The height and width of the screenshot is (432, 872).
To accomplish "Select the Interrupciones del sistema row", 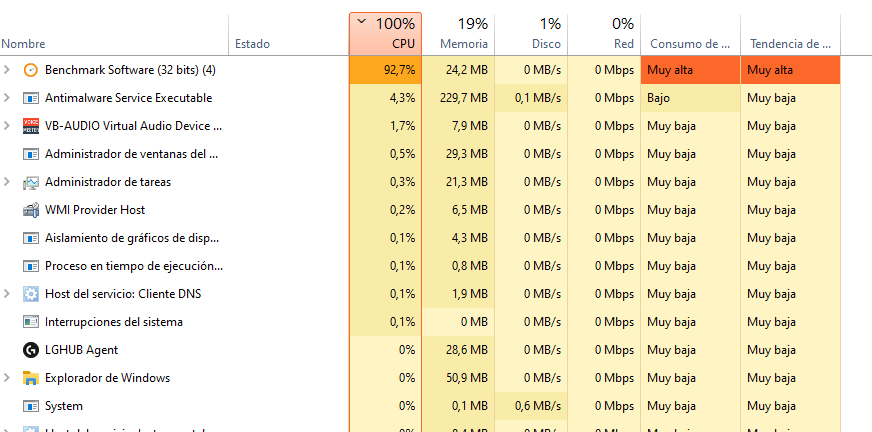I will click(420, 322).
